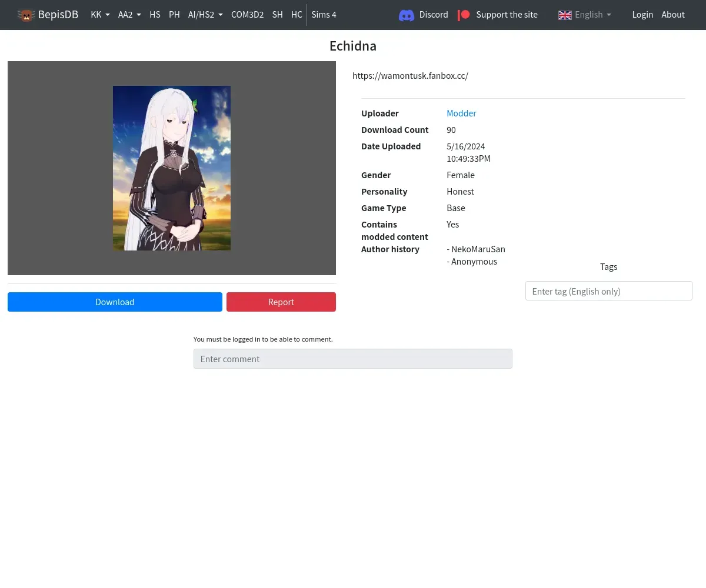This screenshot has width=706, height=588.
Task: Click the NekoMaruSan author history entry
Action: point(476,249)
